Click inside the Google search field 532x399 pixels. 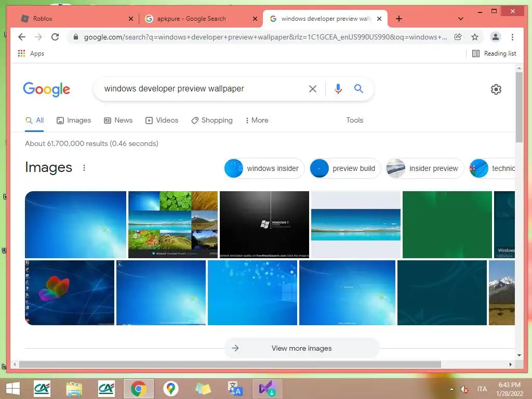(204, 89)
